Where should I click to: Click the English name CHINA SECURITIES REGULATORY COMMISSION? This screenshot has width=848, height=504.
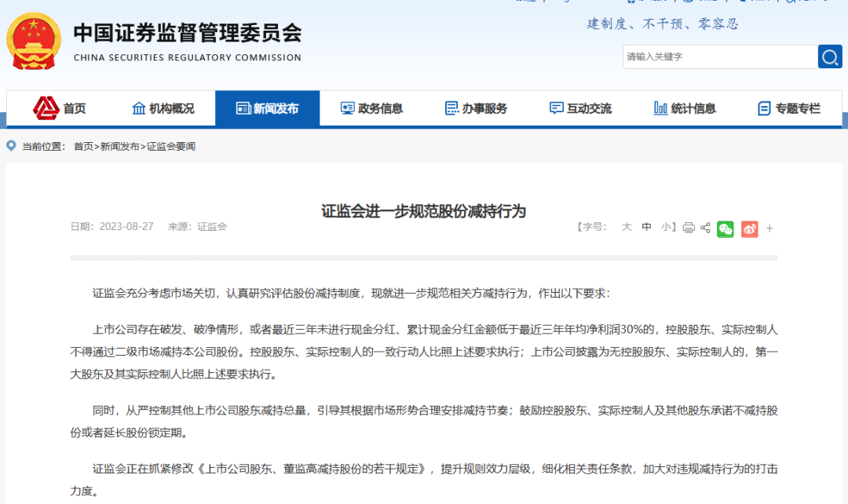pyautogui.click(x=188, y=57)
